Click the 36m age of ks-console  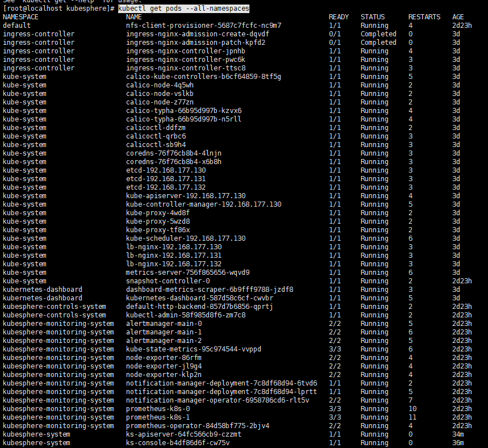coord(458,443)
